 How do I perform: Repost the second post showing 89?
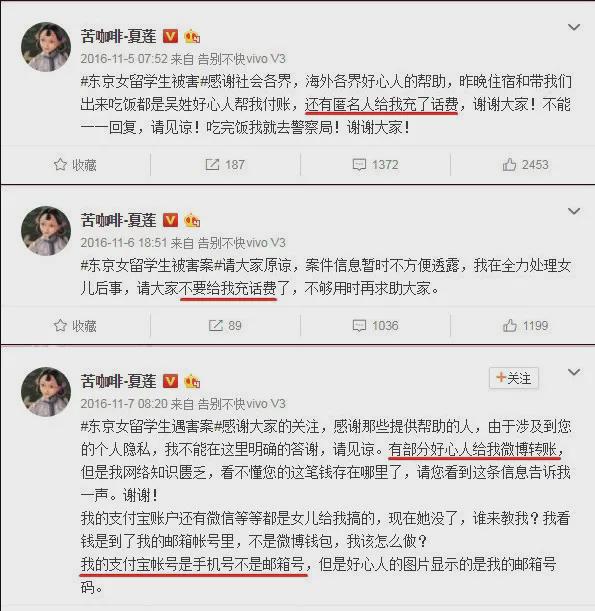point(225,326)
